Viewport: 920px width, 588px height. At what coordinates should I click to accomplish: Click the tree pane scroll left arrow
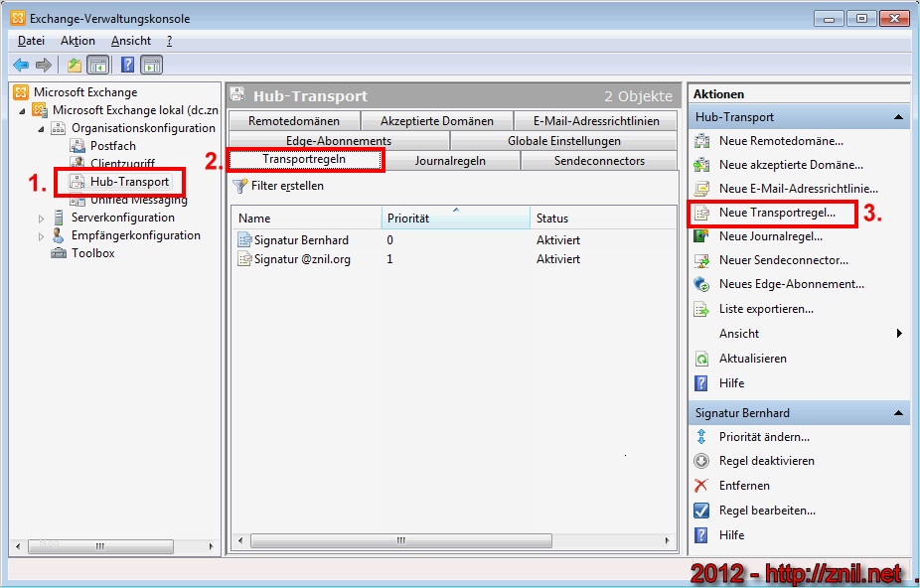point(18,546)
